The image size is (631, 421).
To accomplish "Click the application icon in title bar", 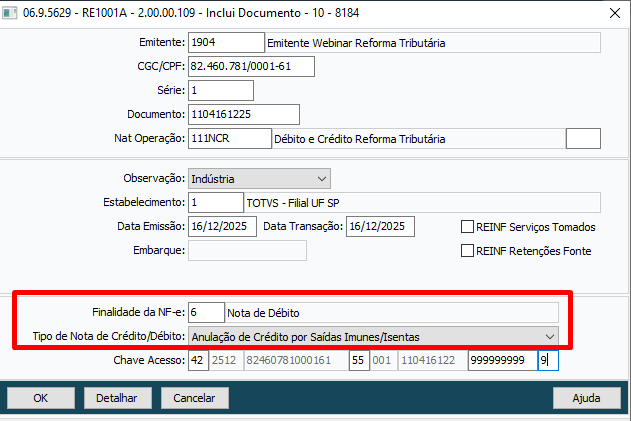I will coord(9,13).
